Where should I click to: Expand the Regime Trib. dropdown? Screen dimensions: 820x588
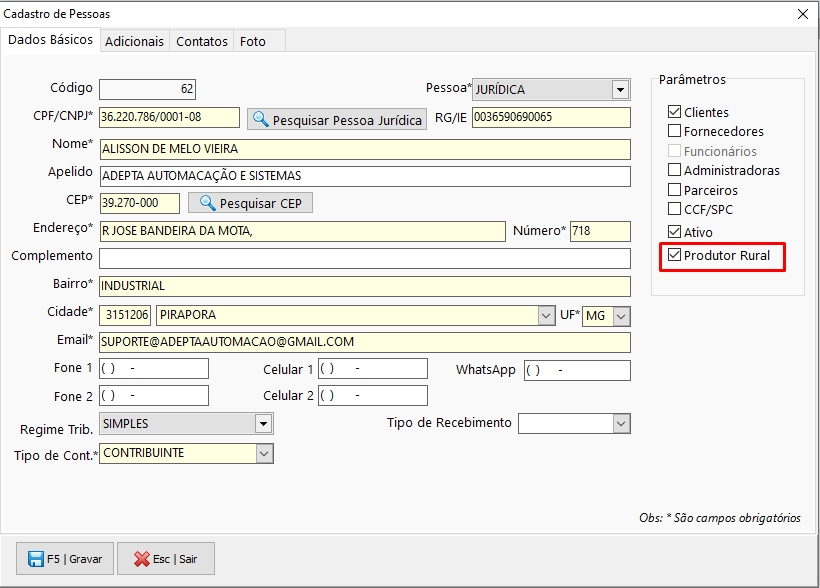(262, 424)
